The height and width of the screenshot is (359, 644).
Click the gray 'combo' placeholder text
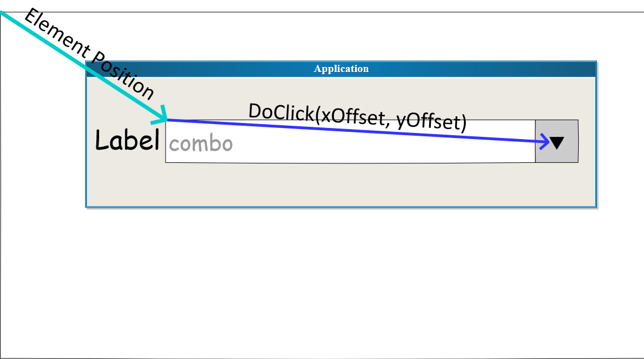point(201,144)
